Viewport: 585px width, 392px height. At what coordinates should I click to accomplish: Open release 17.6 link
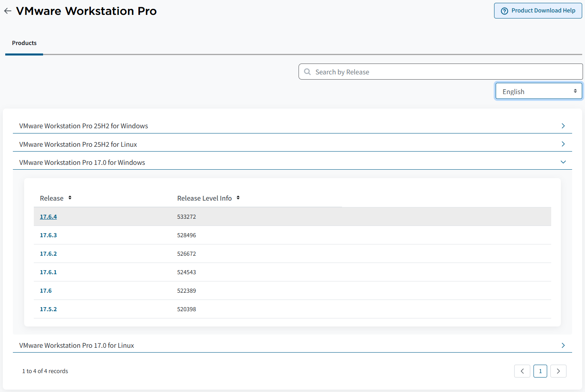[x=46, y=291]
